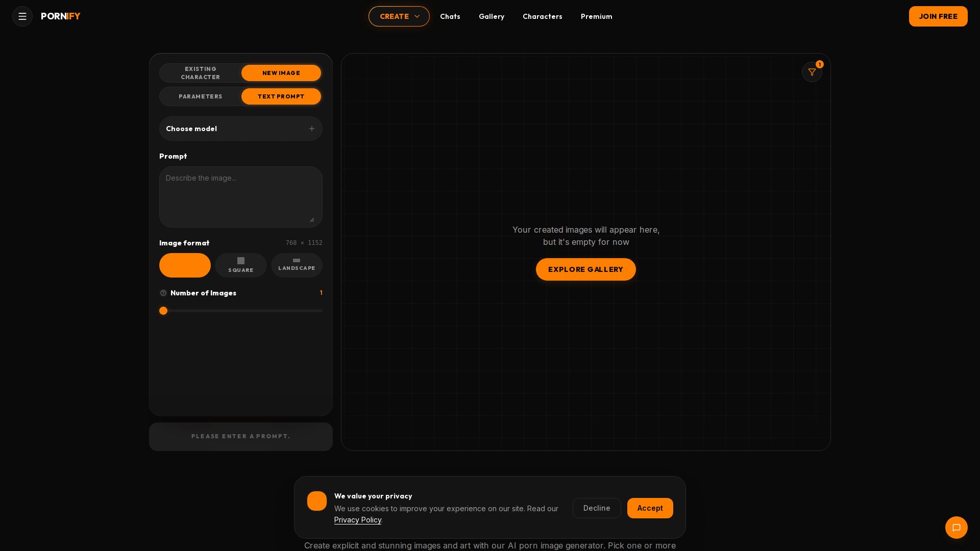Switch to Parameters input mode
980x551 pixels.
(201, 96)
